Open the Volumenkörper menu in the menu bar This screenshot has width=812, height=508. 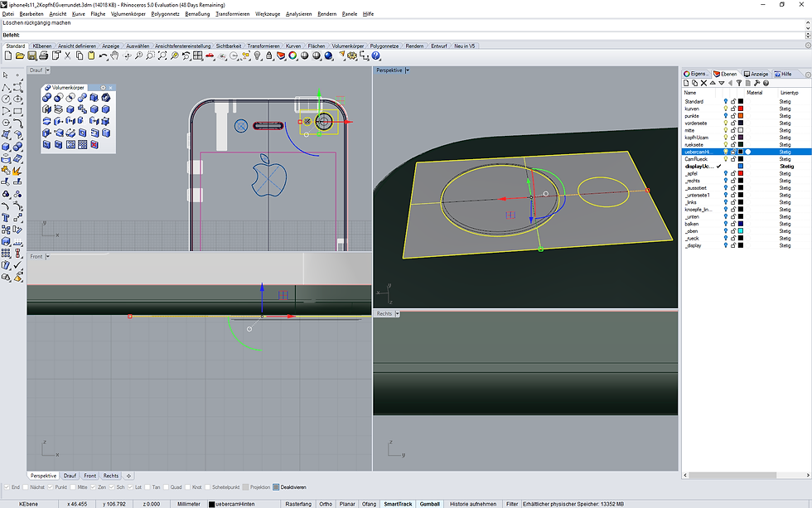pyautogui.click(x=128, y=14)
